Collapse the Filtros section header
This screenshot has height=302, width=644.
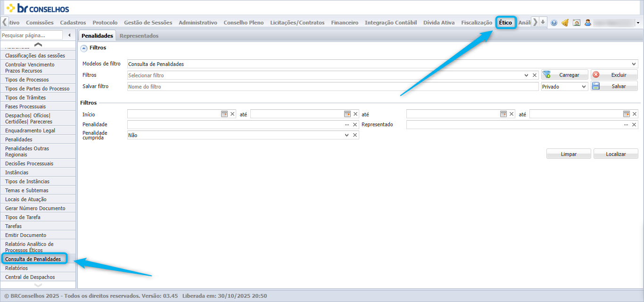[84, 48]
